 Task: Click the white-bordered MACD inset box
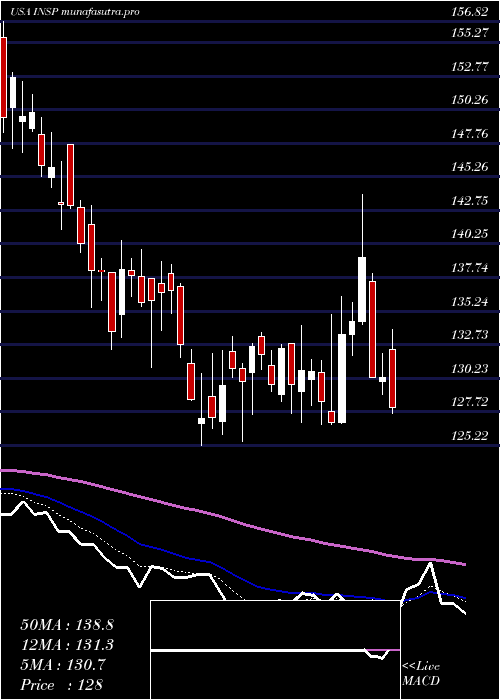click(x=275, y=650)
